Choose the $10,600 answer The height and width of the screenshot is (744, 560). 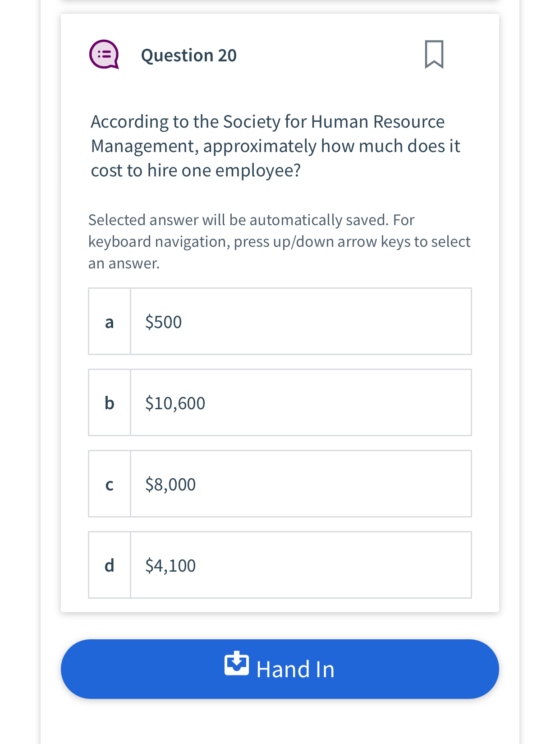point(175,403)
